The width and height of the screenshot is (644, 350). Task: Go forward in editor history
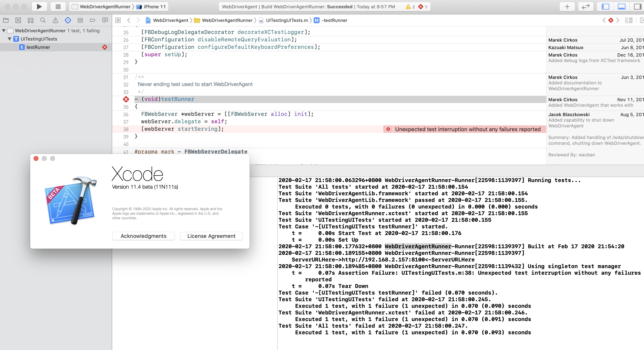click(x=138, y=20)
